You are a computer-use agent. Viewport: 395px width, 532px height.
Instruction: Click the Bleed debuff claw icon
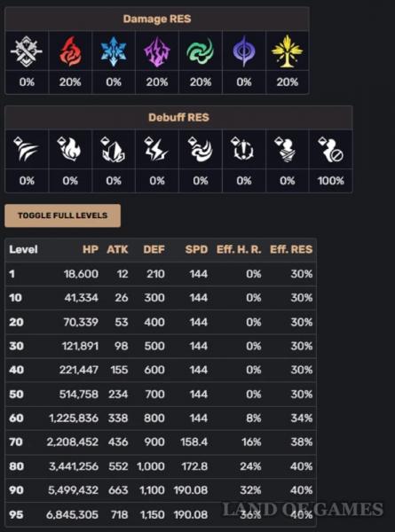pyautogui.click(x=26, y=149)
